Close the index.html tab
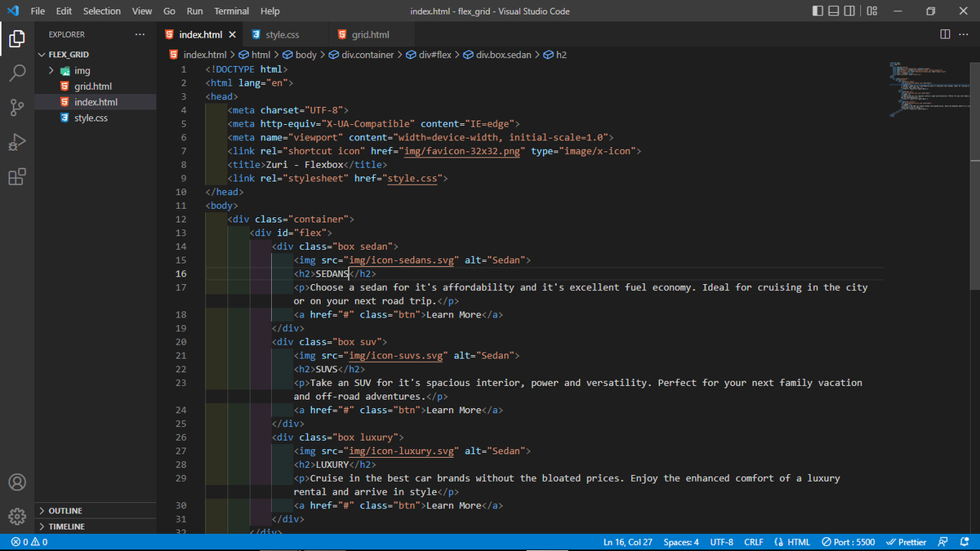 pos(232,35)
